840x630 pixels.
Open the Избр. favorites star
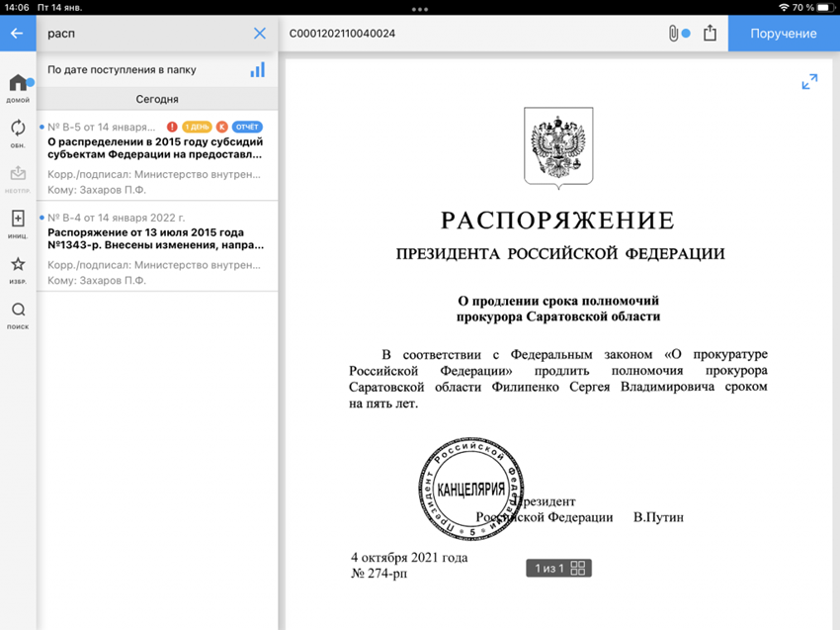pos(18,270)
